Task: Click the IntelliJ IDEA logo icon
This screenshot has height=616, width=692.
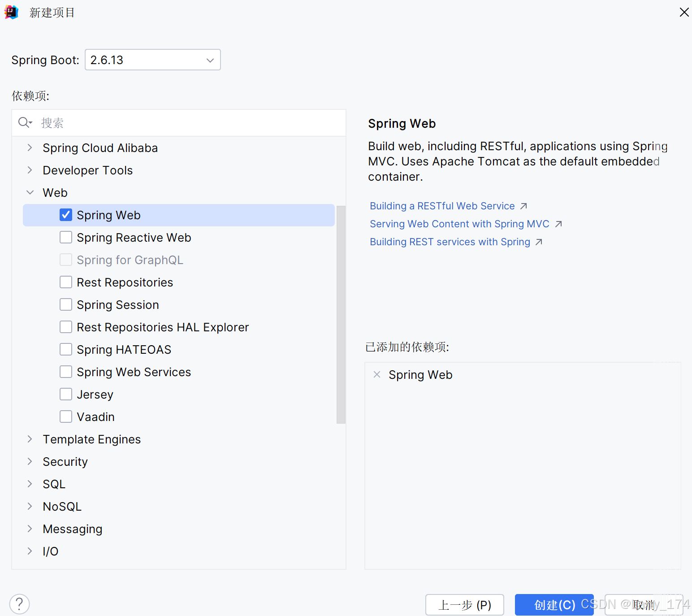Action: coord(11,12)
